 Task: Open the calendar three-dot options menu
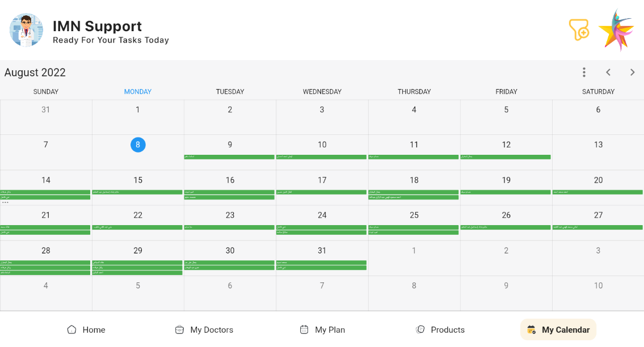click(584, 72)
